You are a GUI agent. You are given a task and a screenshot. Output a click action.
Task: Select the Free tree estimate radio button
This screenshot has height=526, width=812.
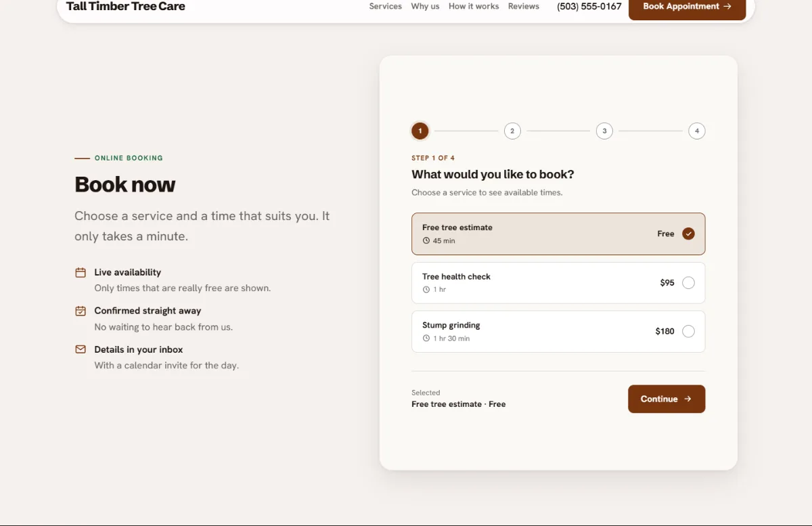tap(688, 234)
